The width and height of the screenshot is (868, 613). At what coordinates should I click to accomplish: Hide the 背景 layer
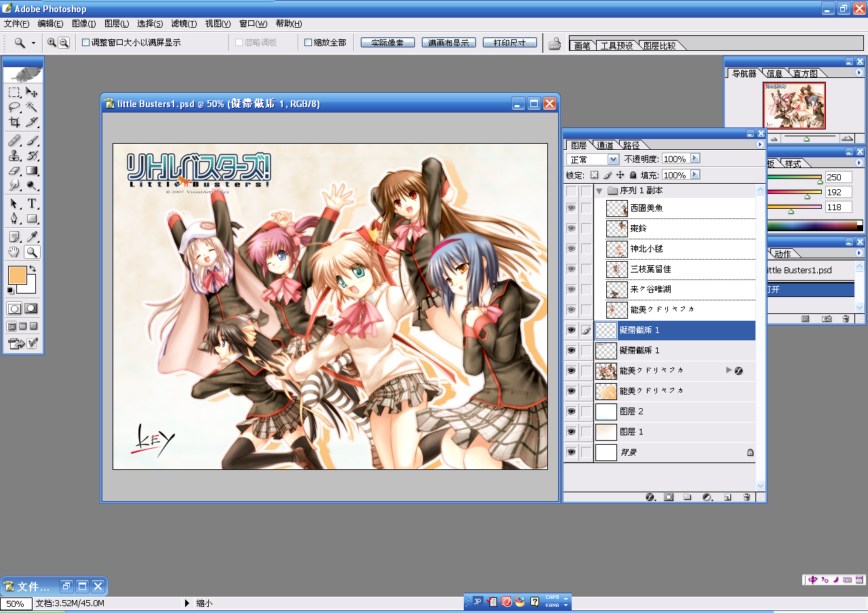571,452
